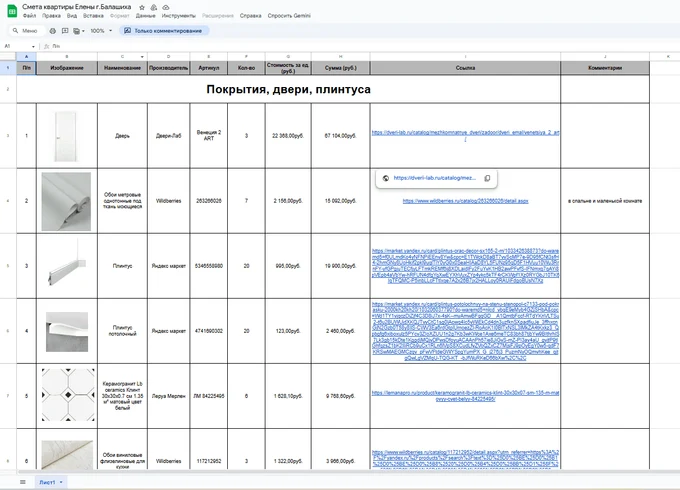Click the add comment icon in toolbar
This screenshot has width=680, height=490.
[65, 31]
